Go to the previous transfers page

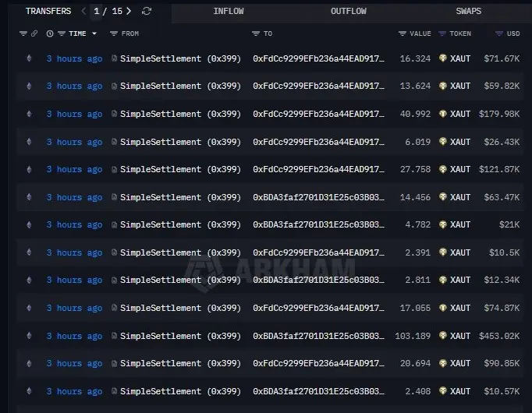pyautogui.click(x=83, y=11)
